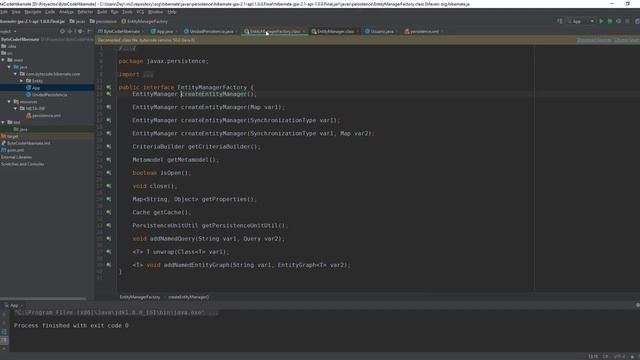Click gutter icon beside getCriteriaBuilder()
The width and height of the screenshot is (640, 360).
(x=109, y=147)
